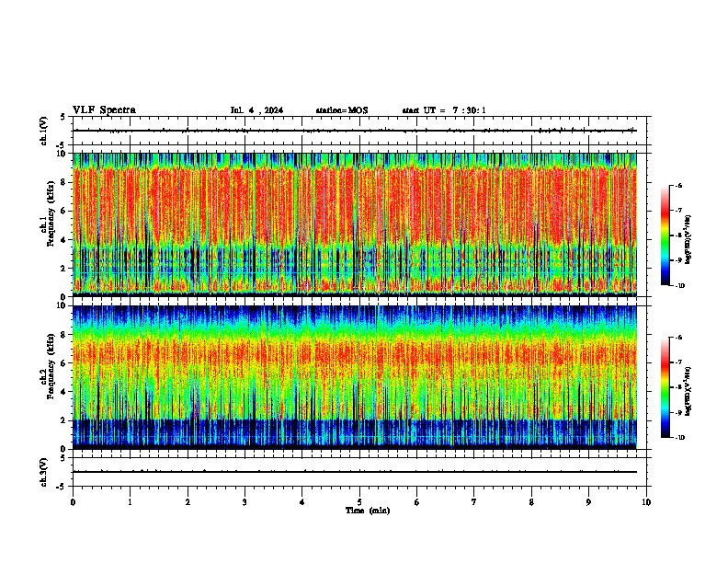728x563 pixels.
Task: Click the time axis tick label "6"
Action: pyautogui.click(x=417, y=502)
